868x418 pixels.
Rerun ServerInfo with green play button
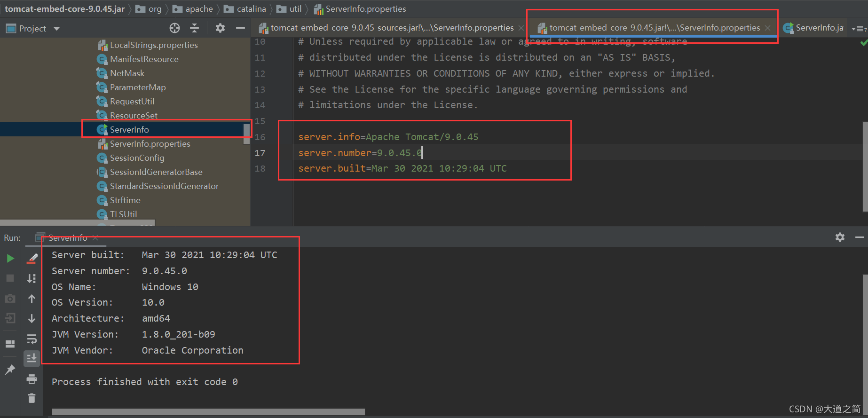pos(10,258)
